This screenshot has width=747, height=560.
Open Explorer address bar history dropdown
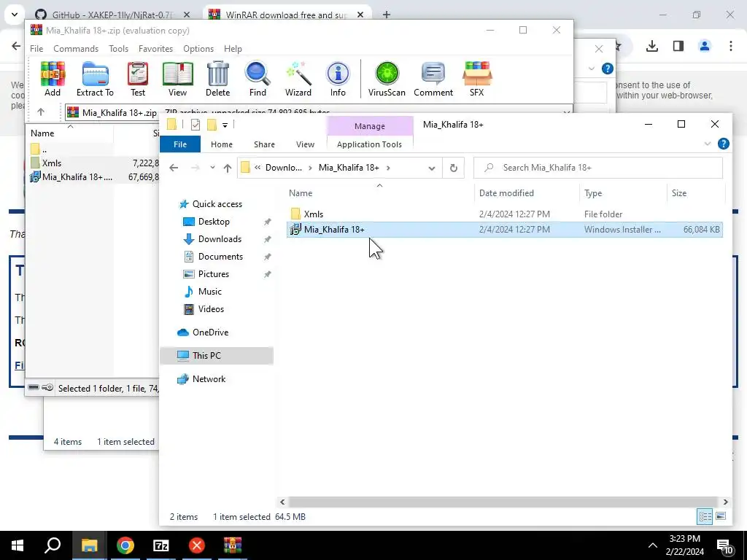432,168
